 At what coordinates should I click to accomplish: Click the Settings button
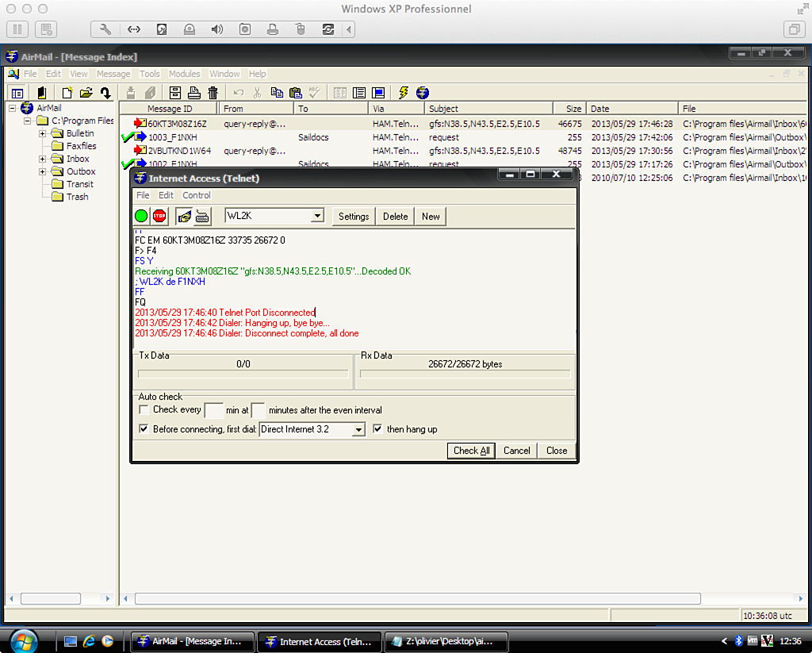tap(354, 217)
